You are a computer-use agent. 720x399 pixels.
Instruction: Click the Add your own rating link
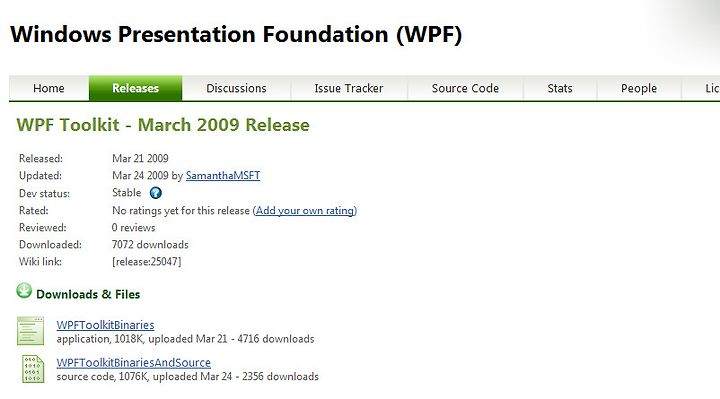[305, 210]
